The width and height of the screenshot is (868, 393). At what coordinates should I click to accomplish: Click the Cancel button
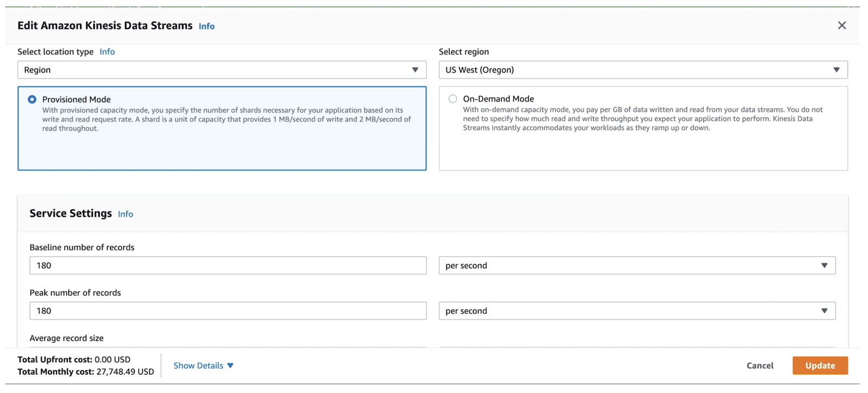759,365
